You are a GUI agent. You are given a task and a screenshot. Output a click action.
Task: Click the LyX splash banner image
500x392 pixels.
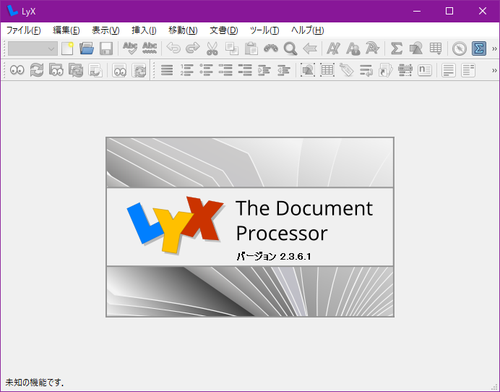click(250, 227)
